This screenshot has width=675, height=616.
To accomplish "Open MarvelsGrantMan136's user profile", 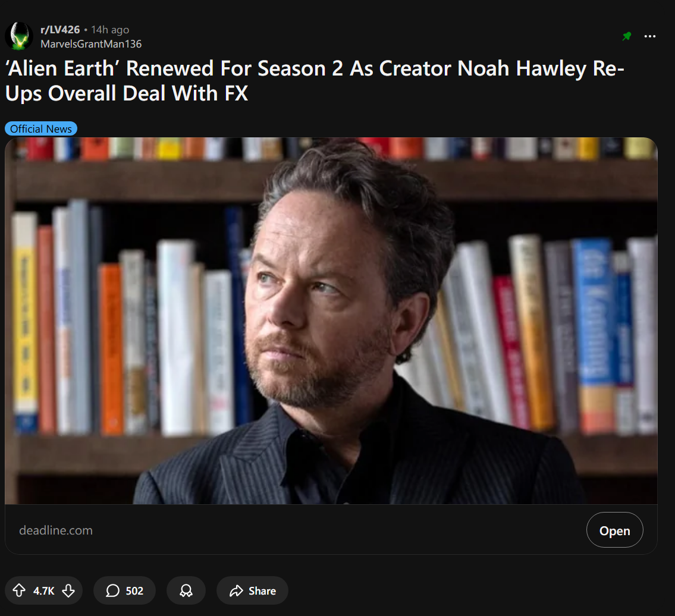I will [91, 44].
